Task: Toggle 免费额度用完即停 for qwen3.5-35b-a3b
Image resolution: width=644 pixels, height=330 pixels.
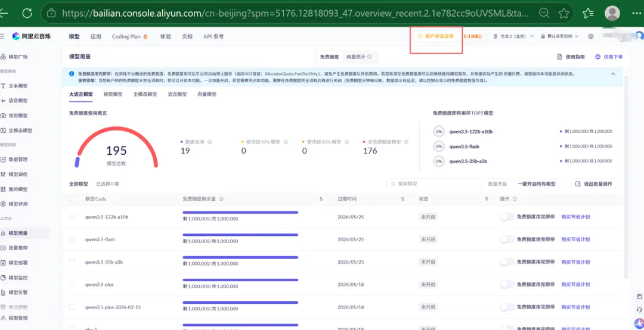Action: (507, 262)
